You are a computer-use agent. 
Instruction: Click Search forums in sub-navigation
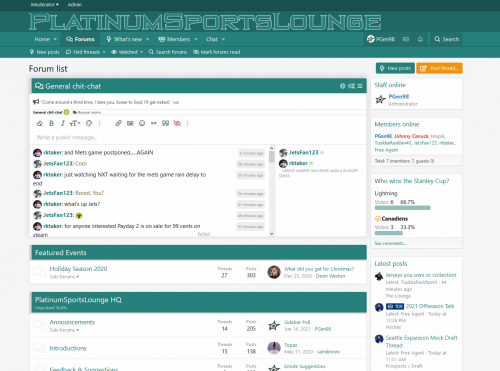(168, 52)
